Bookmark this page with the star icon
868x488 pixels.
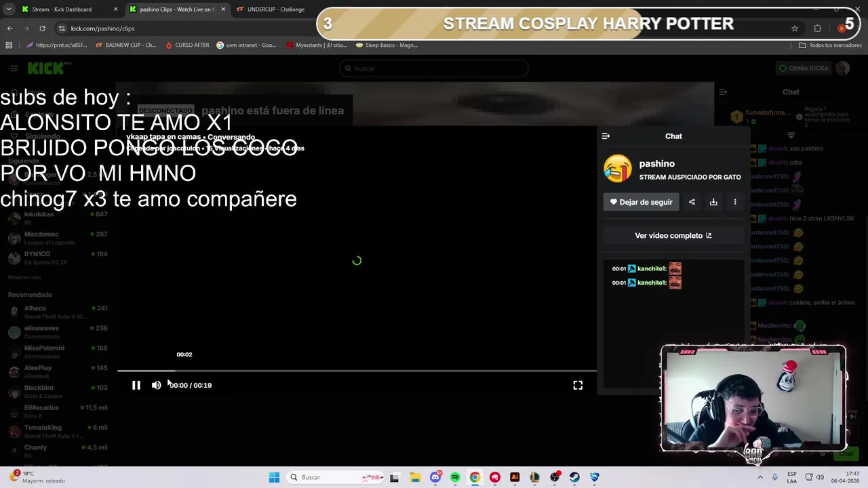(x=795, y=28)
